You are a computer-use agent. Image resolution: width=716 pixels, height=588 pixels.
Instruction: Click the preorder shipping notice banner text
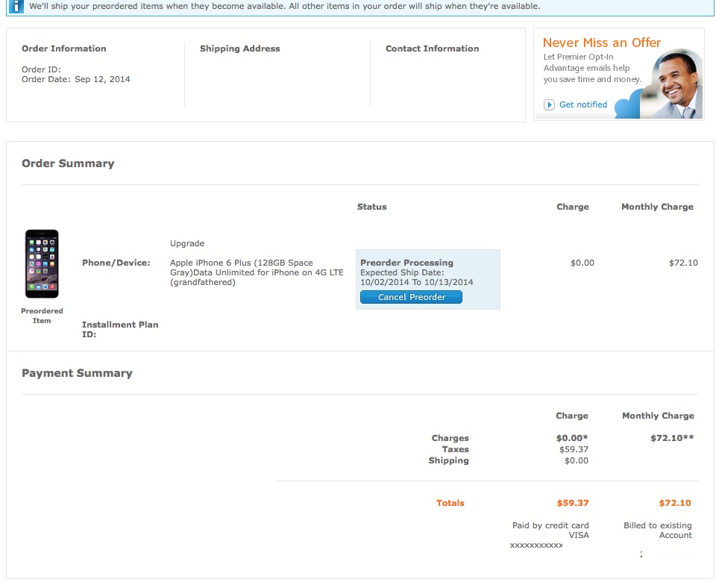click(x=284, y=6)
